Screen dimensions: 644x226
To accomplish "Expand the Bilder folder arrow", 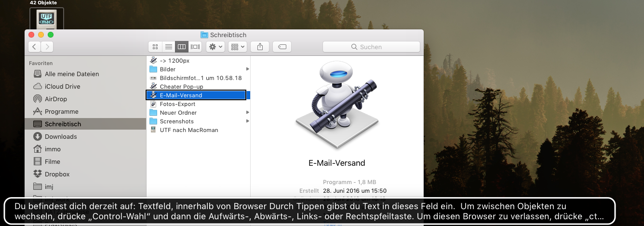I will [247, 69].
